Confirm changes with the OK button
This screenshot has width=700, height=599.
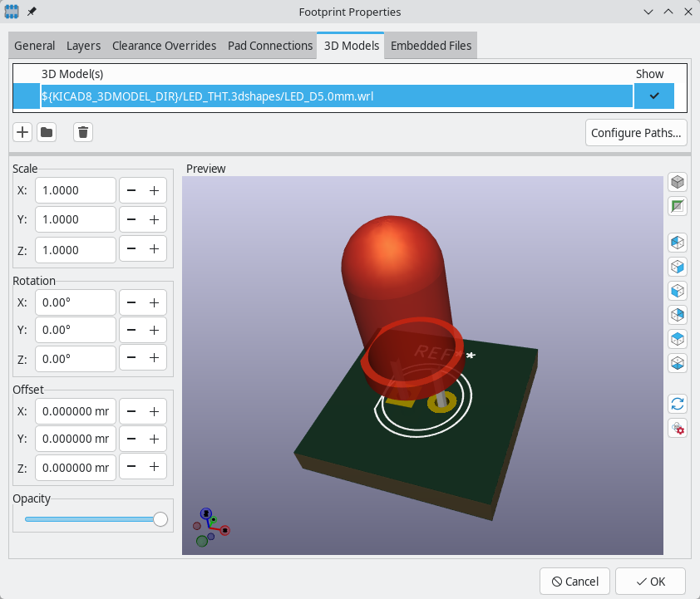click(x=650, y=581)
